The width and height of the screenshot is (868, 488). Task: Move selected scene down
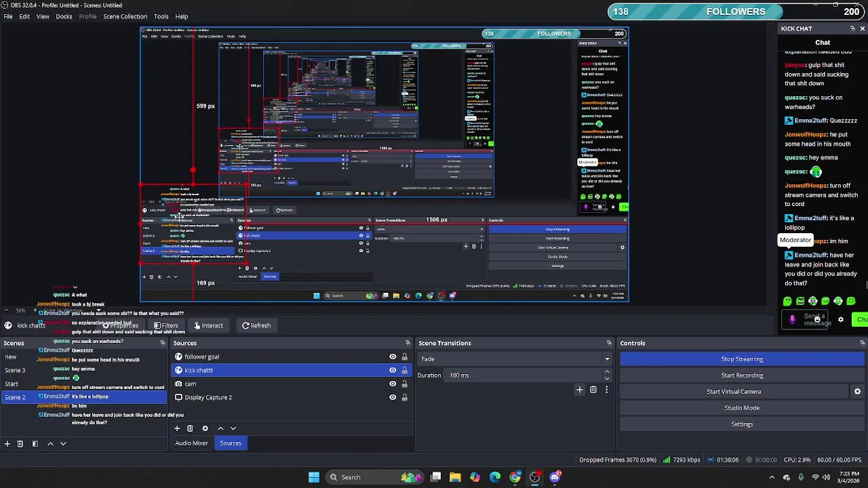point(63,443)
